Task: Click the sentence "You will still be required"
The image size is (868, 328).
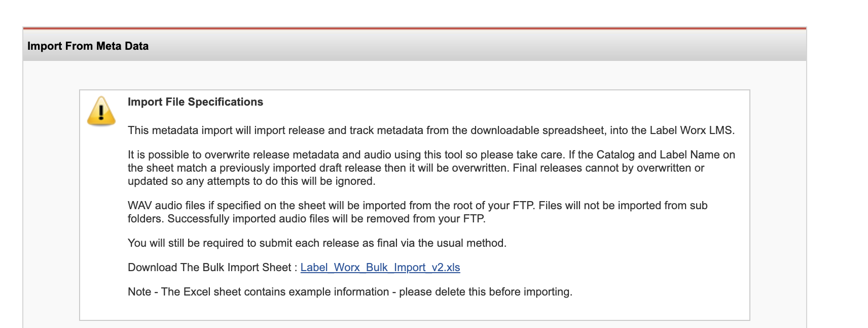Action: pyautogui.click(x=317, y=243)
